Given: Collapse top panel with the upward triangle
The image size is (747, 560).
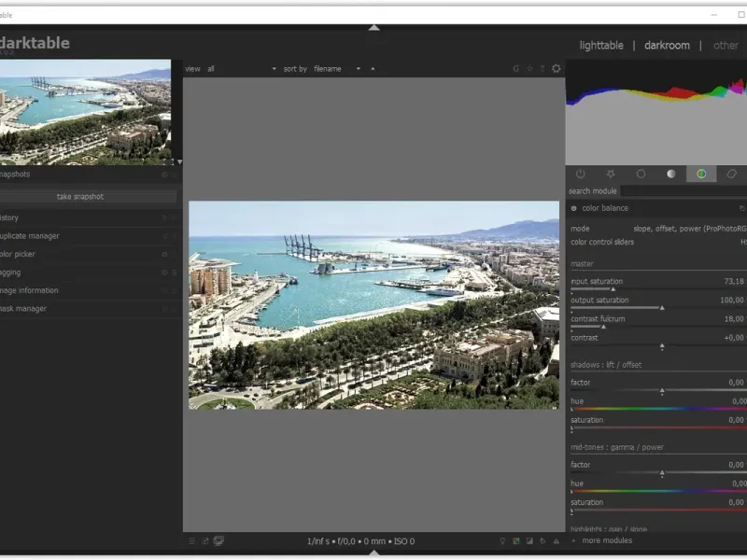Looking at the screenshot, I should point(374,28).
